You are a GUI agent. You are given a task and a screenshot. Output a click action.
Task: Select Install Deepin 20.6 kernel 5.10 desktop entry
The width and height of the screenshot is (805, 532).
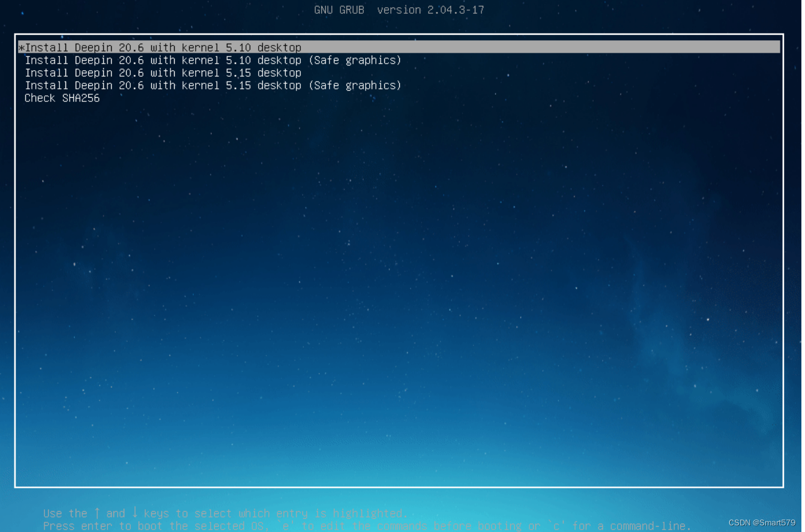pos(399,47)
